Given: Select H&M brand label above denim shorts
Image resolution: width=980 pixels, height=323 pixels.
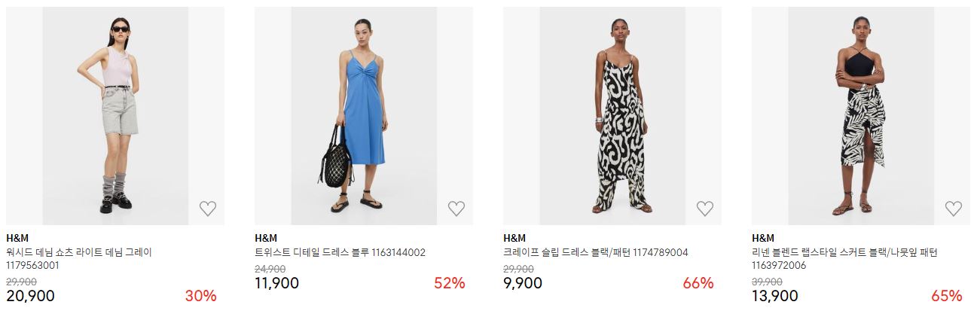Looking at the screenshot, I should pos(16,238).
